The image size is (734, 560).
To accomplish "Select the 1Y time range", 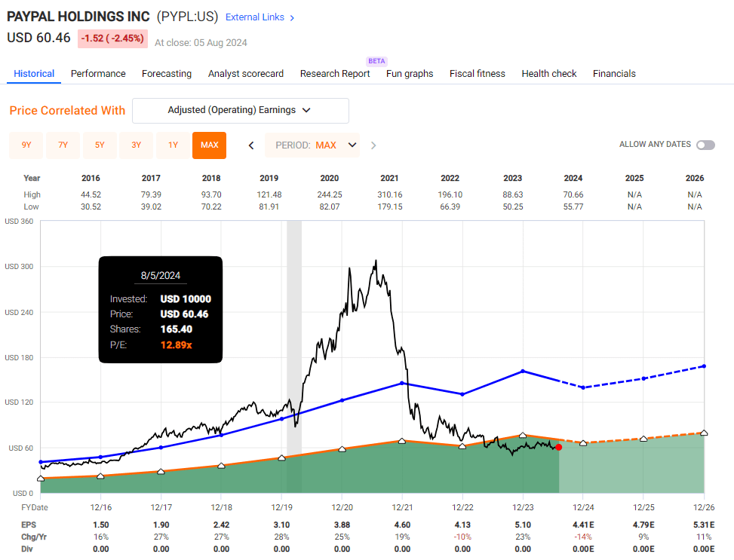I will tap(173, 145).
